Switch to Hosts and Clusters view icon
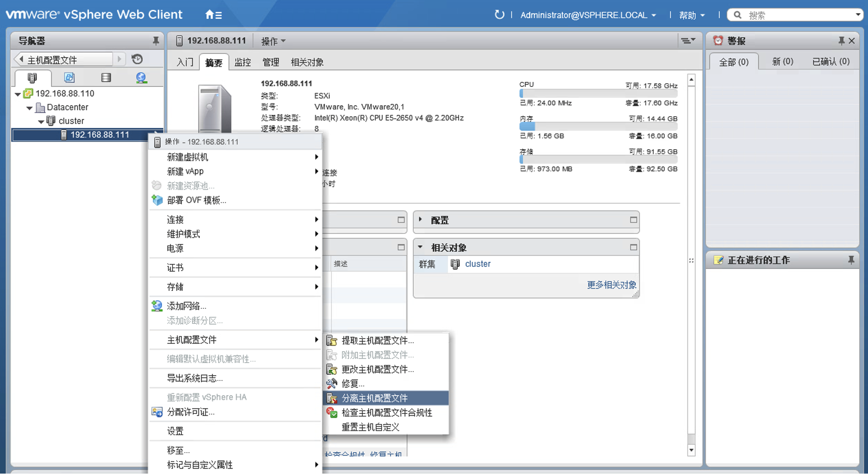The image size is (868, 474). pos(33,78)
